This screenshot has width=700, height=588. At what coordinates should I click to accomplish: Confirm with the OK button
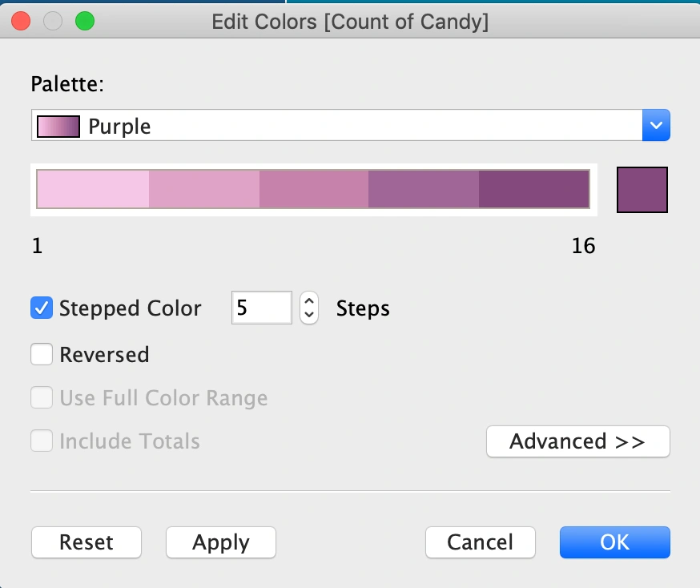614,542
